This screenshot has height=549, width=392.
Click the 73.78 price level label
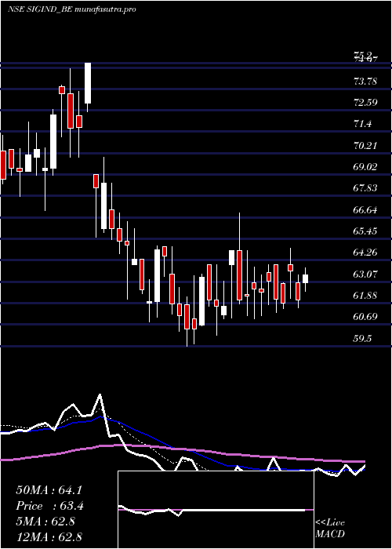pos(365,82)
